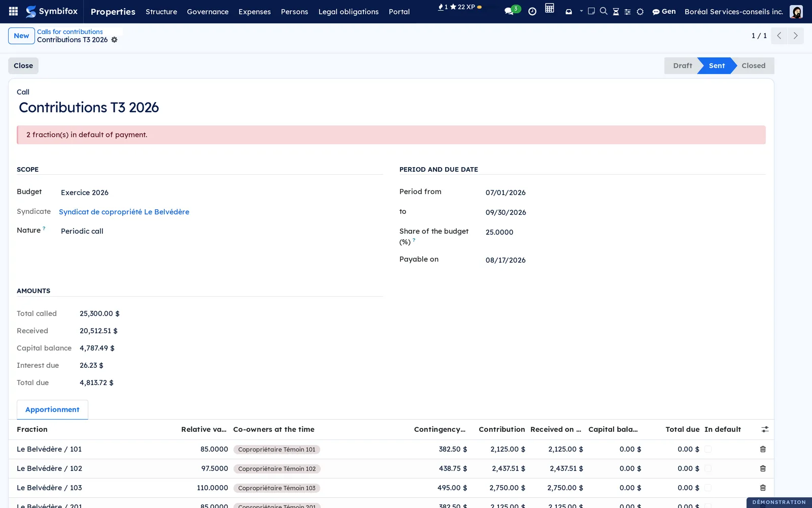Toggle In default checkbox for fraction 103

tap(708, 488)
